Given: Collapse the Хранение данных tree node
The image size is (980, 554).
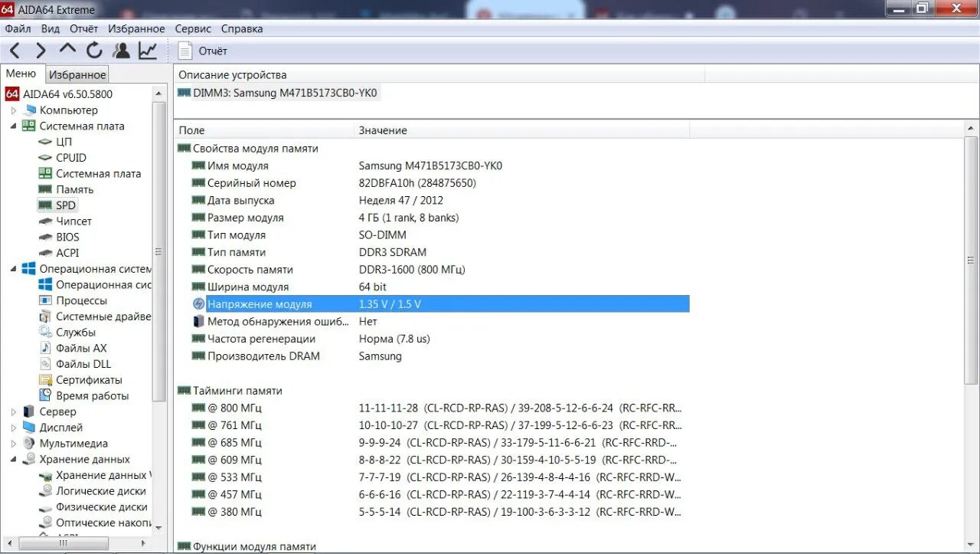Looking at the screenshot, I should (14, 459).
